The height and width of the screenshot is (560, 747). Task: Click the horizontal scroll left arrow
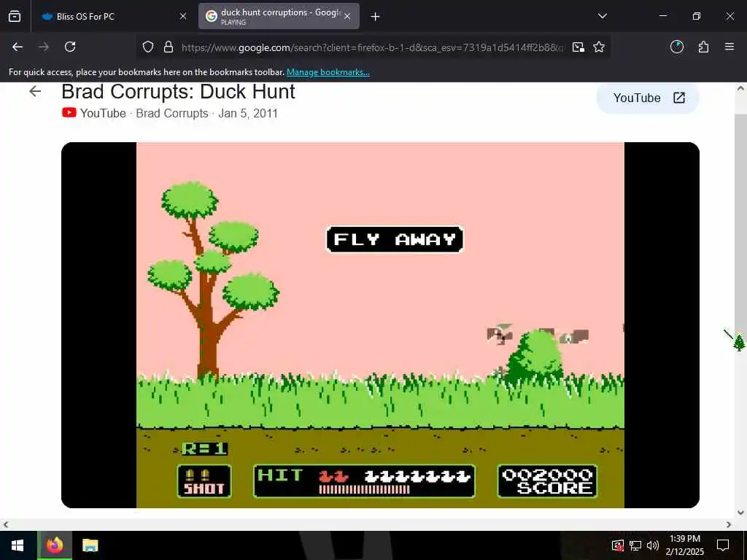click(x=5, y=524)
